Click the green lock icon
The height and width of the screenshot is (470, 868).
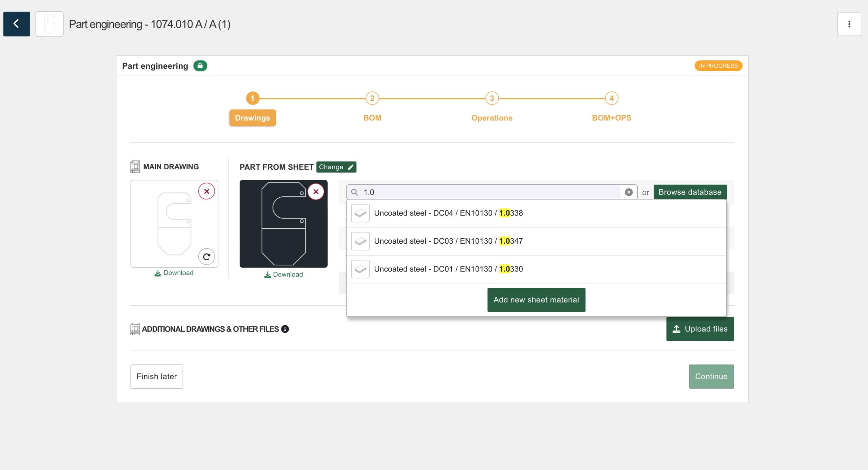click(200, 66)
